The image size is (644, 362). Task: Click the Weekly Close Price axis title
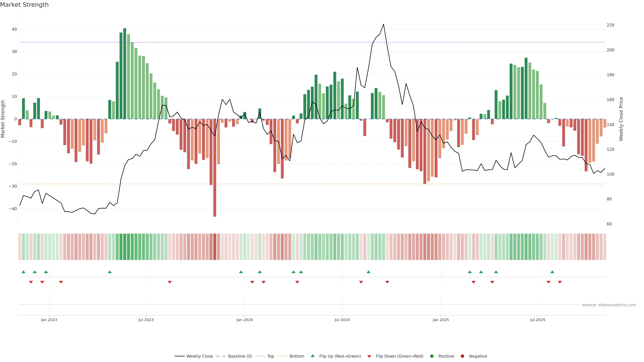[x=621, y=119]
